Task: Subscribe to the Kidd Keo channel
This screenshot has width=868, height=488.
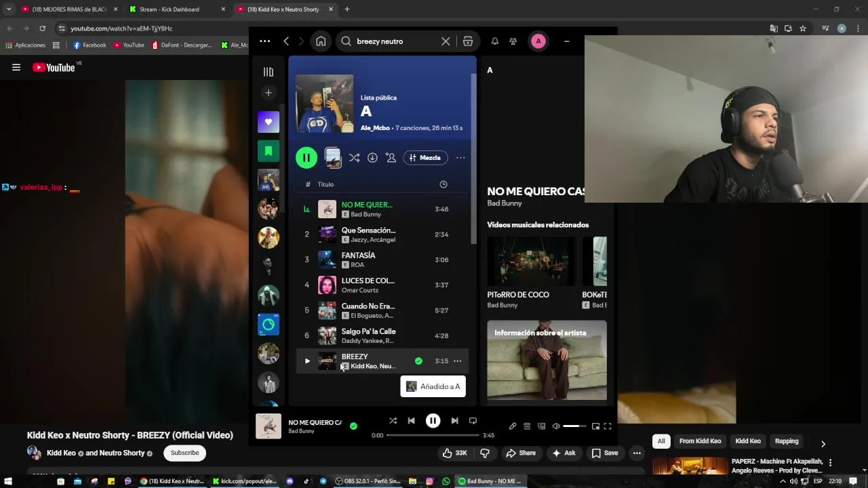Action: pos(184,453)
